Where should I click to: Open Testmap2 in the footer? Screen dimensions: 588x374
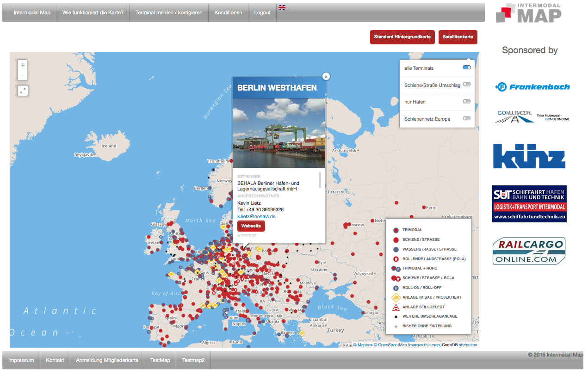click(193, 360)
